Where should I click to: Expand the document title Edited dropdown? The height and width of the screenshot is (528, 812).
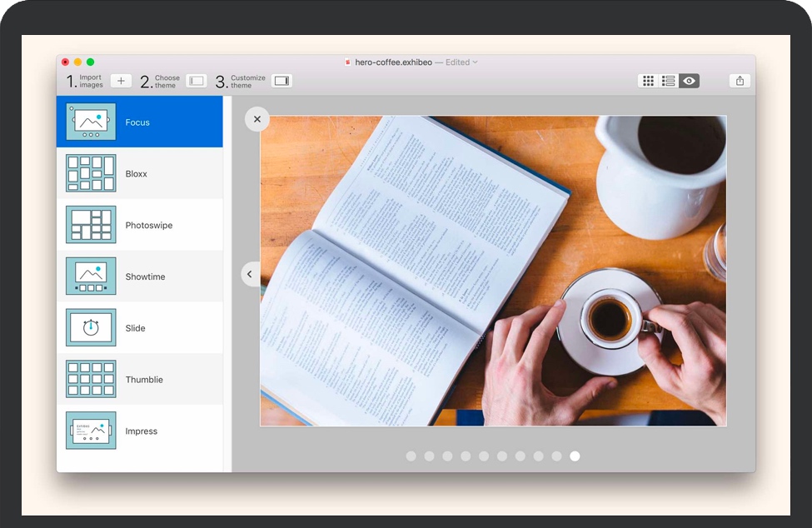[476, 62]
